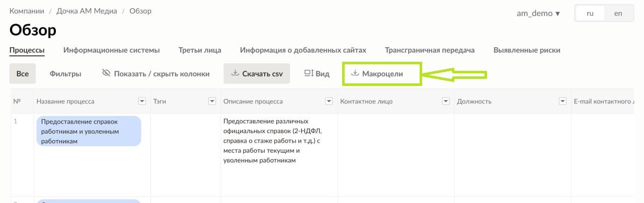This screenshot has width=644, height=203.
Task: Open the Должность column dropdown arrow
Action: click(562, 101)
